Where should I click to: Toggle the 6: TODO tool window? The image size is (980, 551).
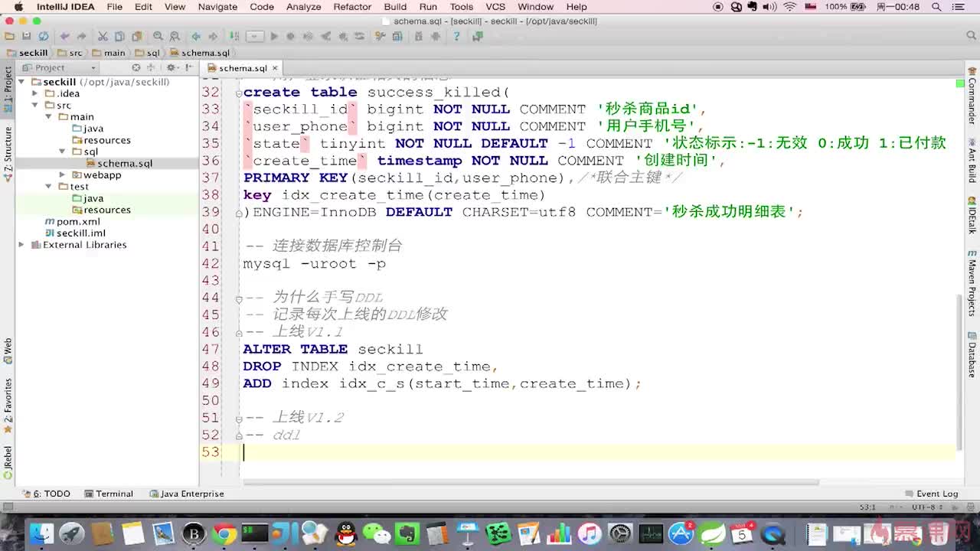pyautogui.click(x=46, y=494)
